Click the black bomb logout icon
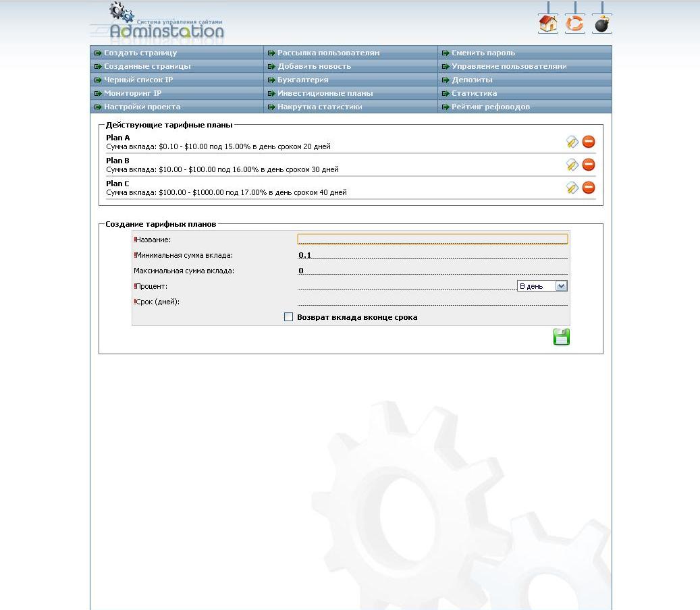 coord(602,24)
